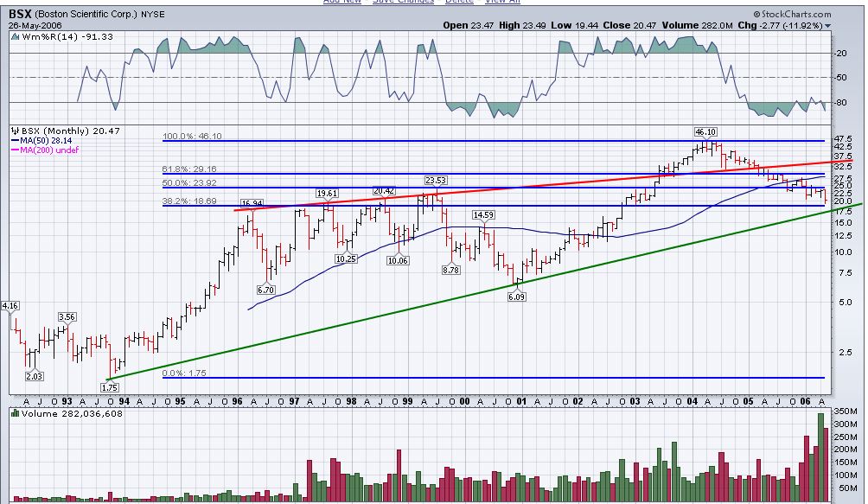Click the 14.59 high price callout
The height and width of the screenshot is (504, 868).
pos(483,214)
